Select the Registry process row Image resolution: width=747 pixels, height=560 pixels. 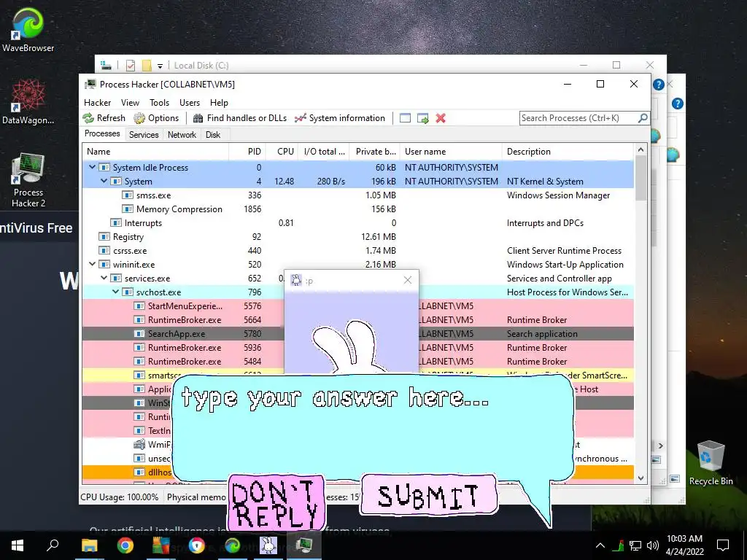[357, 237]
